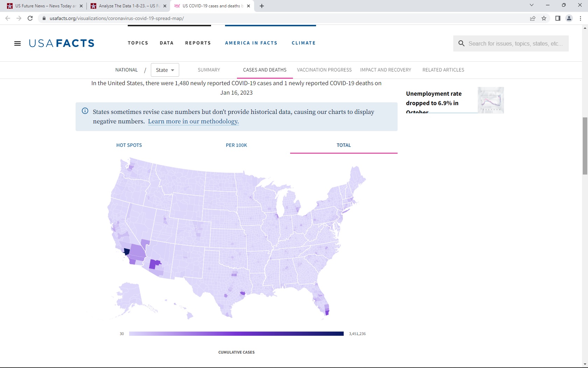Image resolution: width=588 pixels, height=368 pixels.
Task: Reload the page with the refresh icon
Action: tap(30, 18)
